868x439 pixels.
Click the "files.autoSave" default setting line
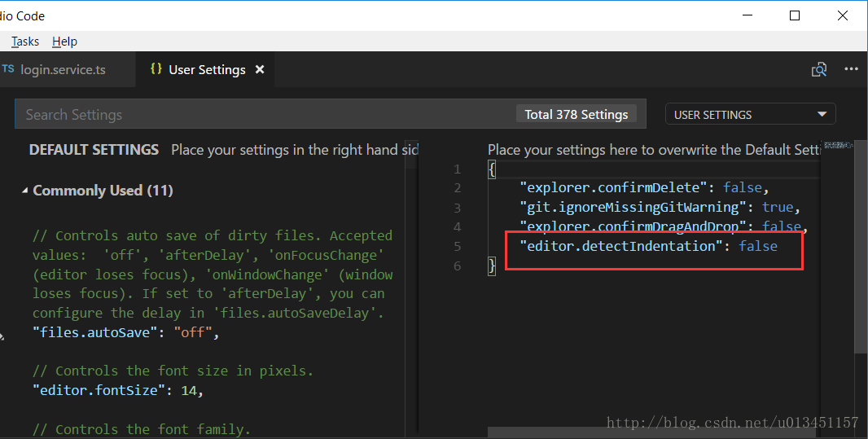pos(125,332)
